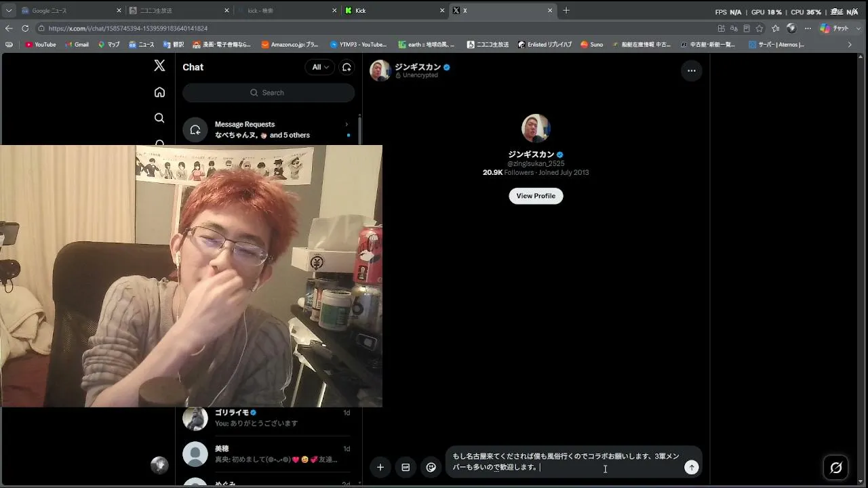Open the GIF picker in message composer
Viewport: 868px width, 488px height.
click(406, 467)
